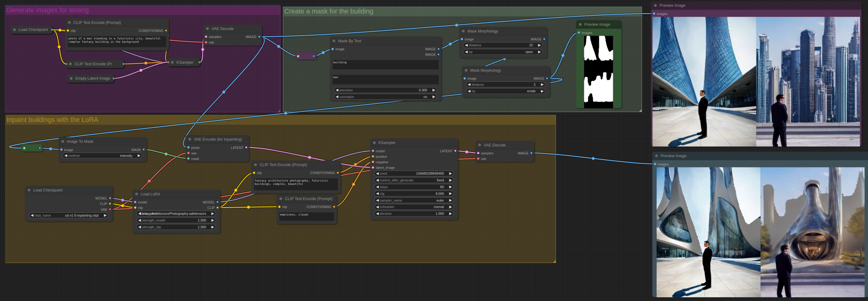This screenshot has height=301, width=868.
Task: Open the sampler_name euler dropdown
Action: (x=413, y=201)
